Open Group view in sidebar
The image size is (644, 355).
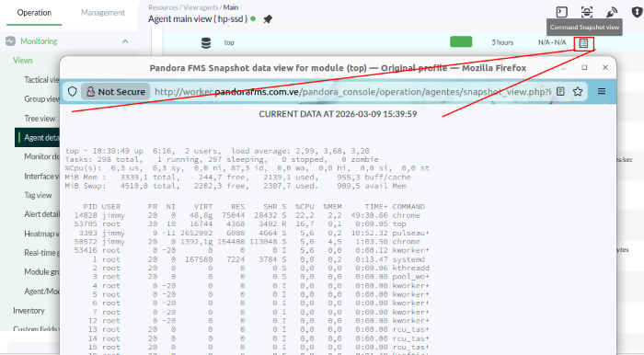[41, 99]
